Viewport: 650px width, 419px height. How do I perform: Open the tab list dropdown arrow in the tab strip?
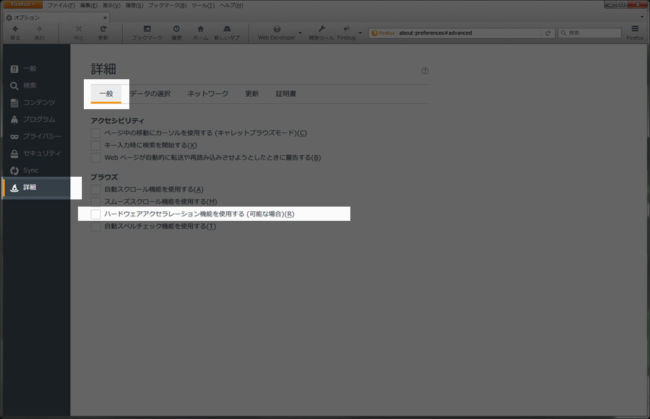coord(642,17)
